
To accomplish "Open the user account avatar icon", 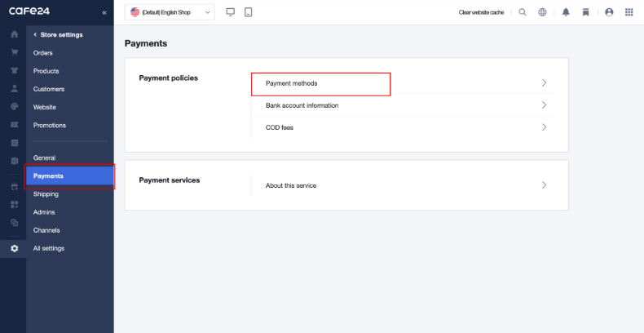I will (609, 12).
